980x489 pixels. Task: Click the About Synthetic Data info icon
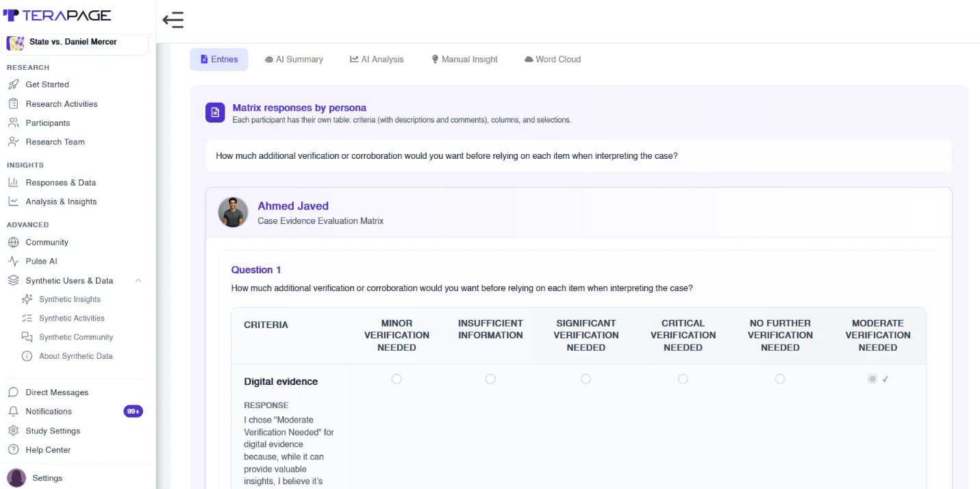coord(27,356)
